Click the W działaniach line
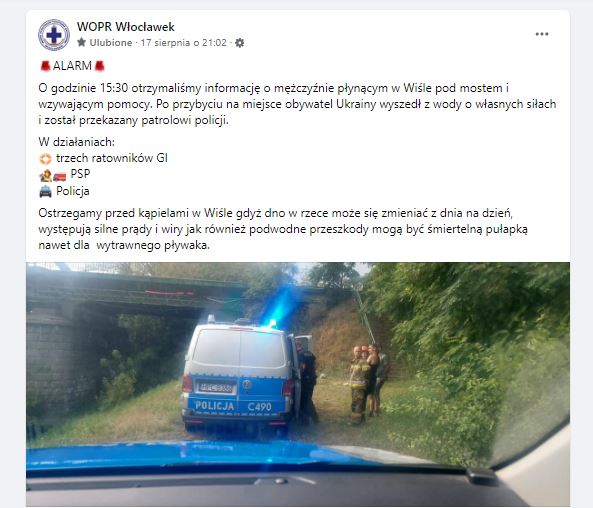The height and width of the screenshot is (508, 593). (x=76, y=142)
